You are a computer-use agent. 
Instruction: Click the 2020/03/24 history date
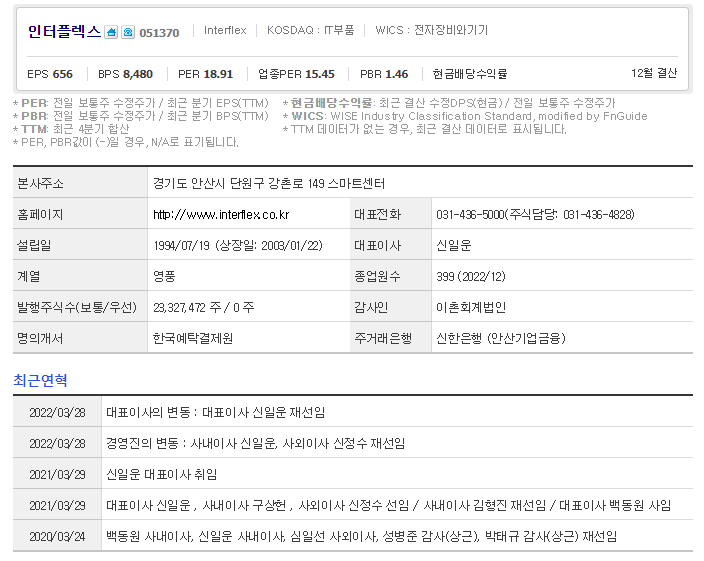57,537
